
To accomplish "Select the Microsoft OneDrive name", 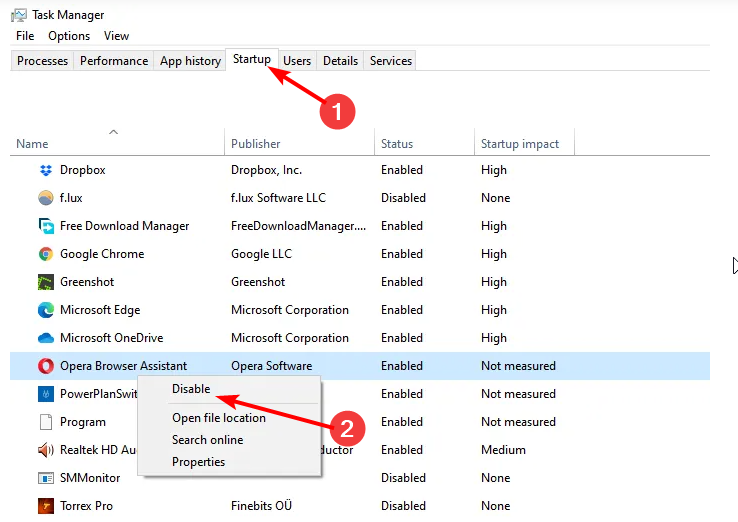I will click(112, 338).
